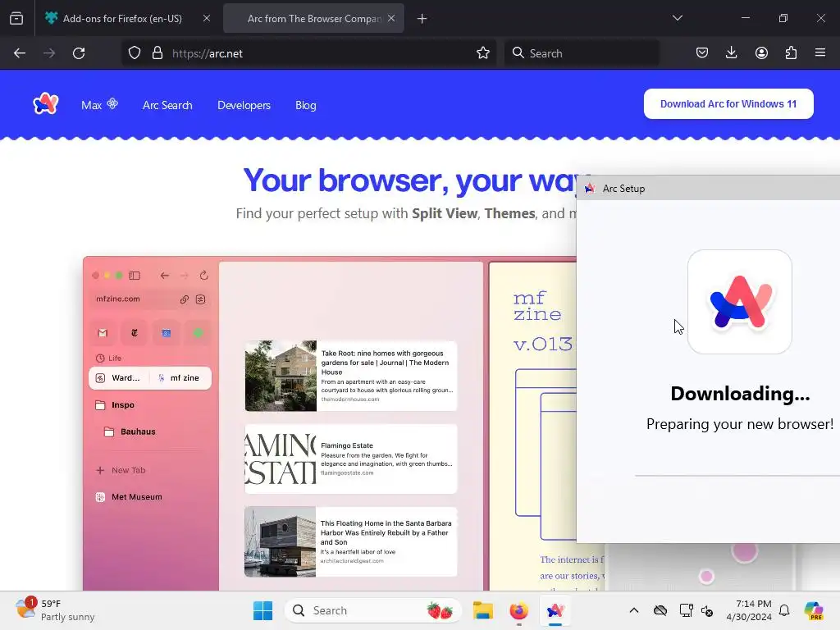Viewport: 840px width, 630px height.
Task: Expand the list all tabs chevron
Action: click(x=678, y=18)
